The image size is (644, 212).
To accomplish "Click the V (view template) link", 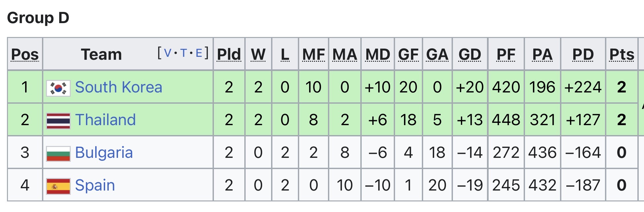I will coord(168,53).
